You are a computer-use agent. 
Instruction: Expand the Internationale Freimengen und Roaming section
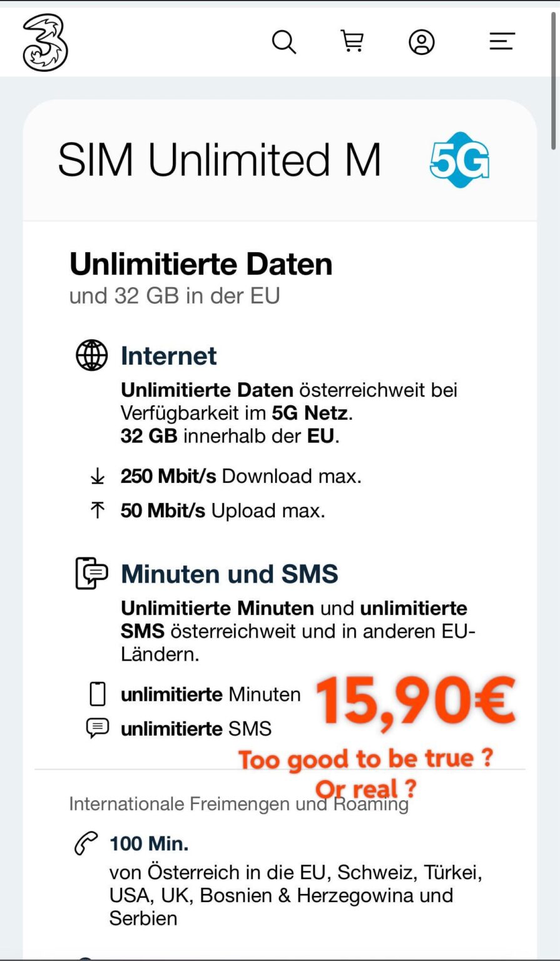[239, 804]
